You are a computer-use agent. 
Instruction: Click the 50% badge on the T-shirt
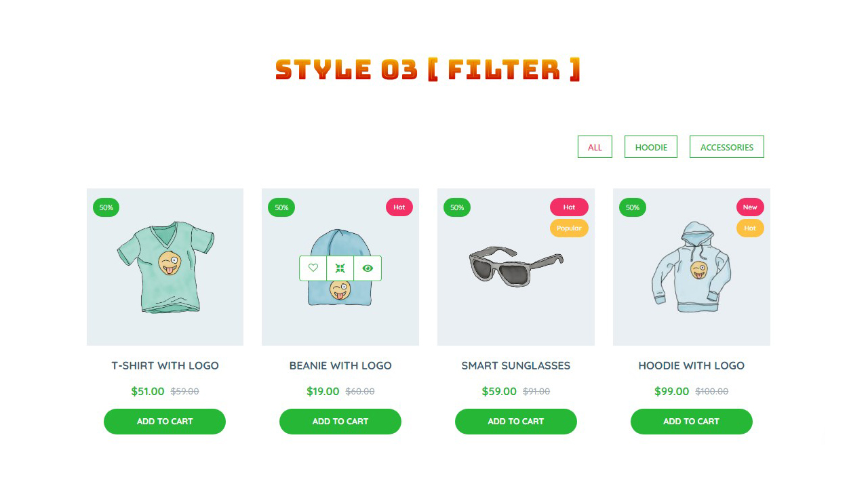coord(106,207)
